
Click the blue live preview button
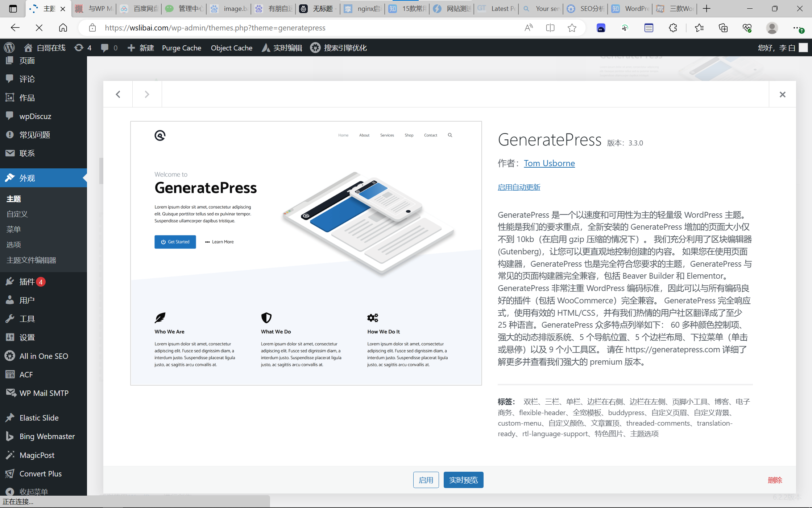tap(463, 480)
